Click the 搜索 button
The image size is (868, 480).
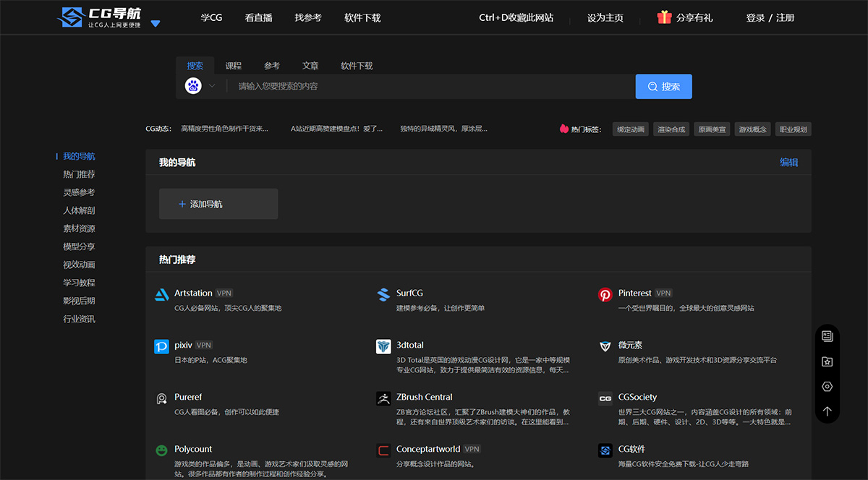[663, 86]
